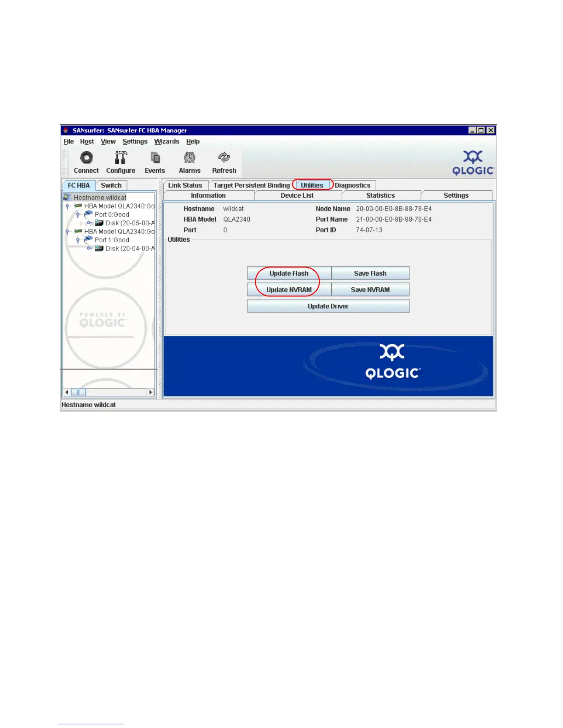Select Port 0:Good in the tree

(x=112, y=215)
